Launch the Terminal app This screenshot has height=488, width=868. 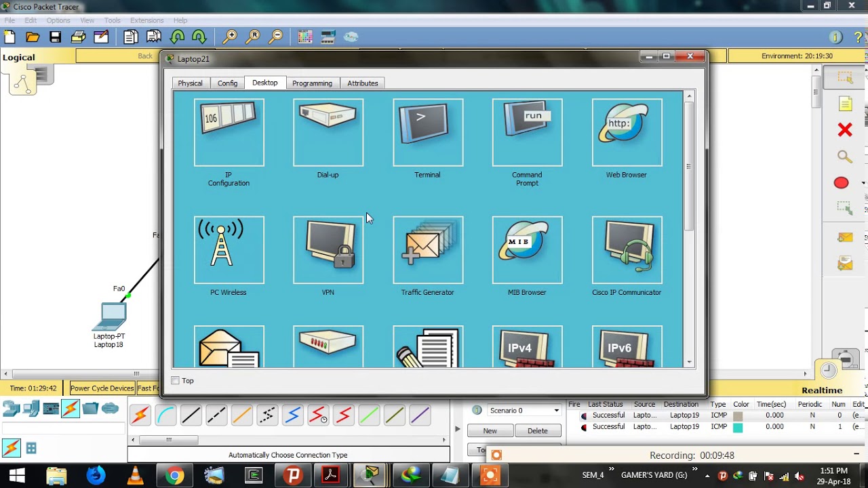[x=428, y=132]
